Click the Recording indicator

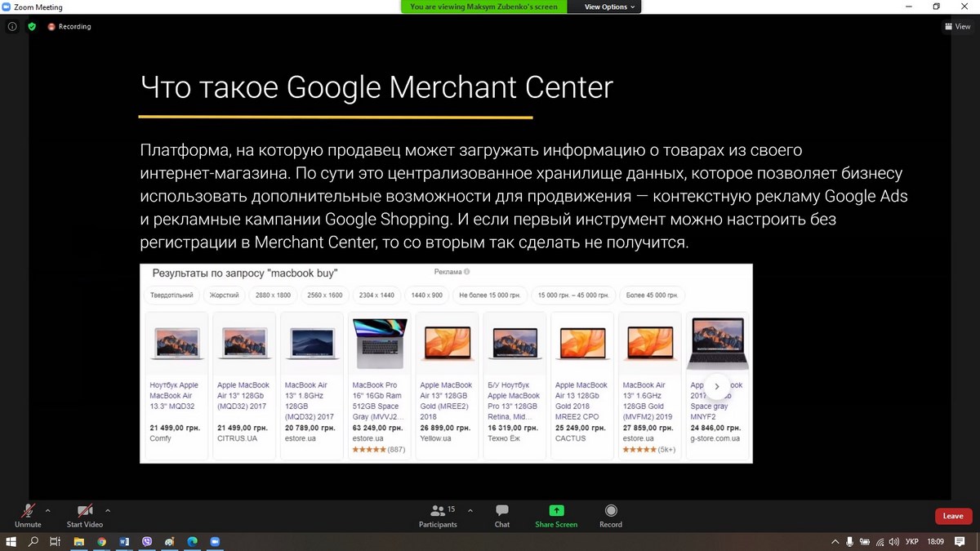pyautogui.click(x=69, y=26)
